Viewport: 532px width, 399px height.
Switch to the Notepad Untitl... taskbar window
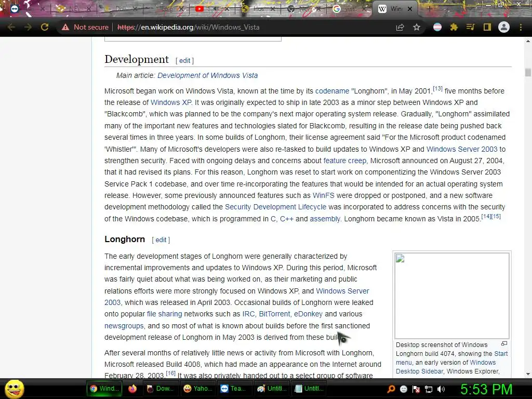(309, 389)
